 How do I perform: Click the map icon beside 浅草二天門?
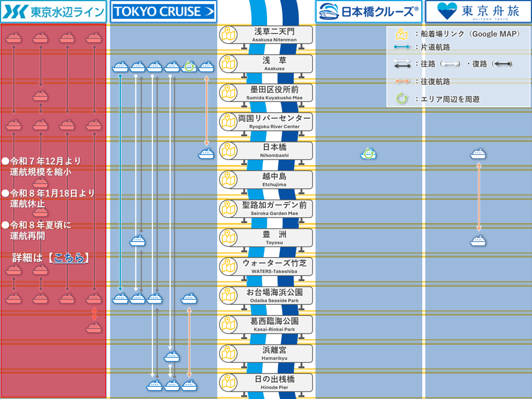click(228, 35)
